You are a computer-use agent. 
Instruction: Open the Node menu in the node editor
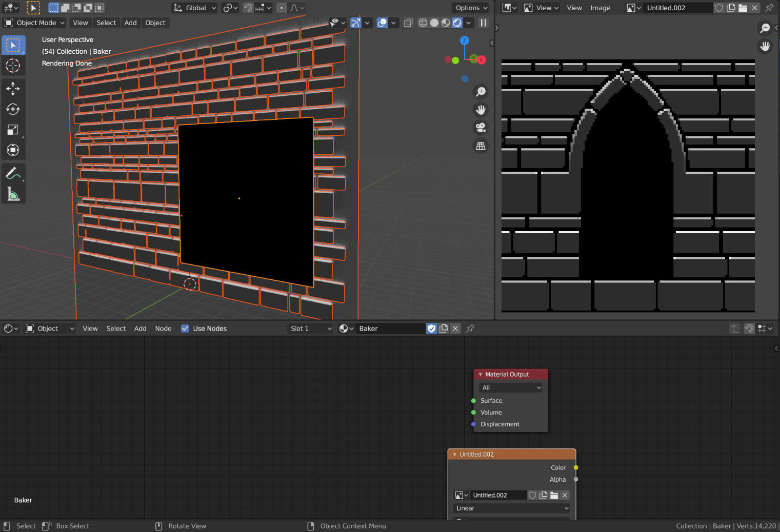tap(164, 329)
